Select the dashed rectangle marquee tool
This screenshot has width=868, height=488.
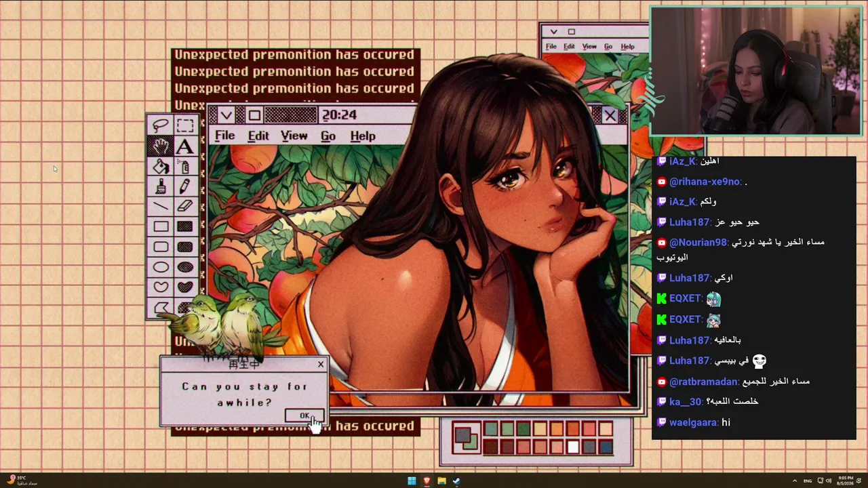185,125
